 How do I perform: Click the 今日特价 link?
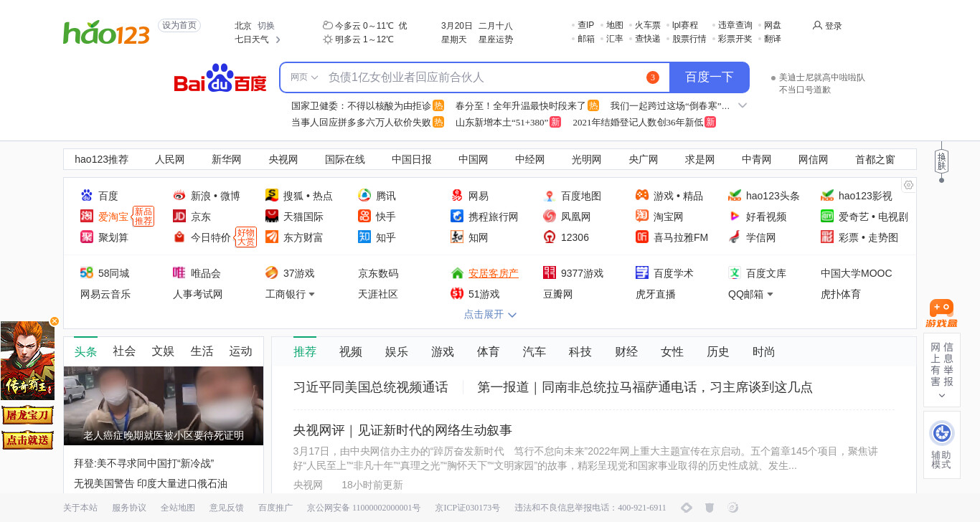click(211, 237)
